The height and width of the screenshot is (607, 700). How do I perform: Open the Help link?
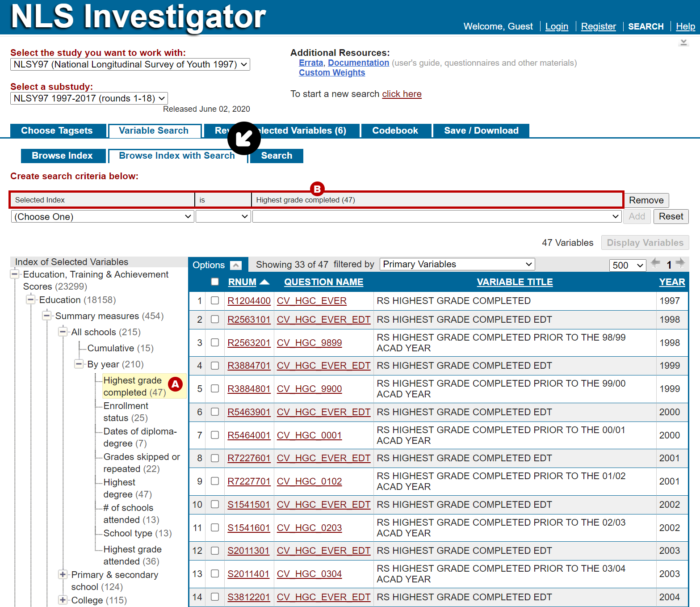(686, 26)
